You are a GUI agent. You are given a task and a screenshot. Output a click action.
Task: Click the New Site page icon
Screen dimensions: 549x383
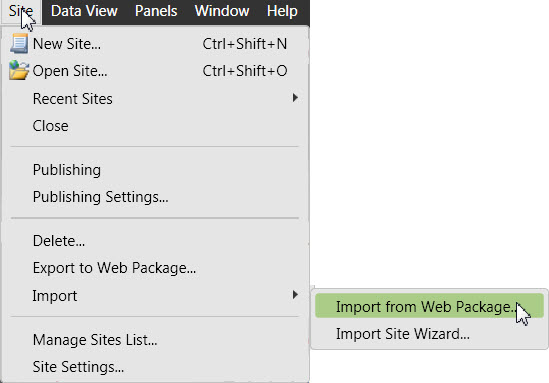click(x=19, y=43)
